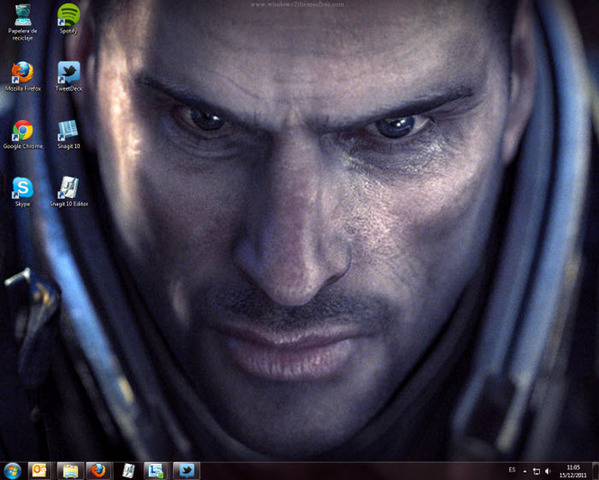Open Windows Explorer from the taskbar
The height and width of the screenshot is (480, 599).
click(70, 471)
